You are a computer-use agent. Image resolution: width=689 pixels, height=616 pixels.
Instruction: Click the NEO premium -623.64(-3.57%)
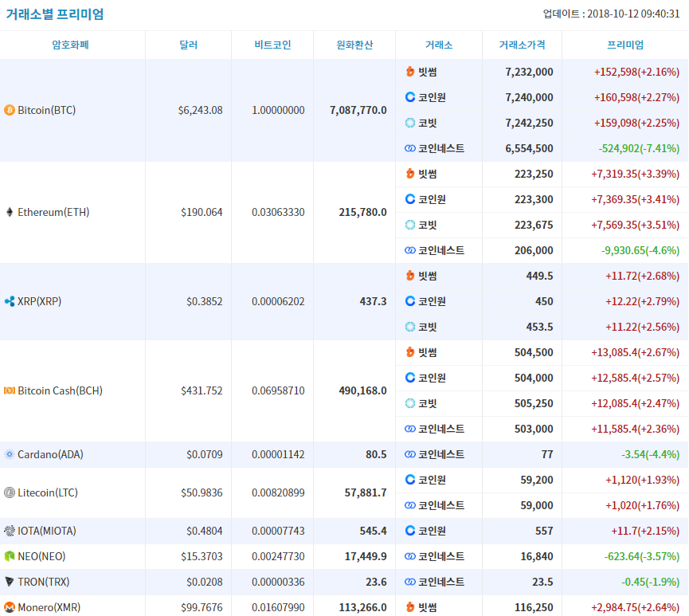[x=642, y=556]
